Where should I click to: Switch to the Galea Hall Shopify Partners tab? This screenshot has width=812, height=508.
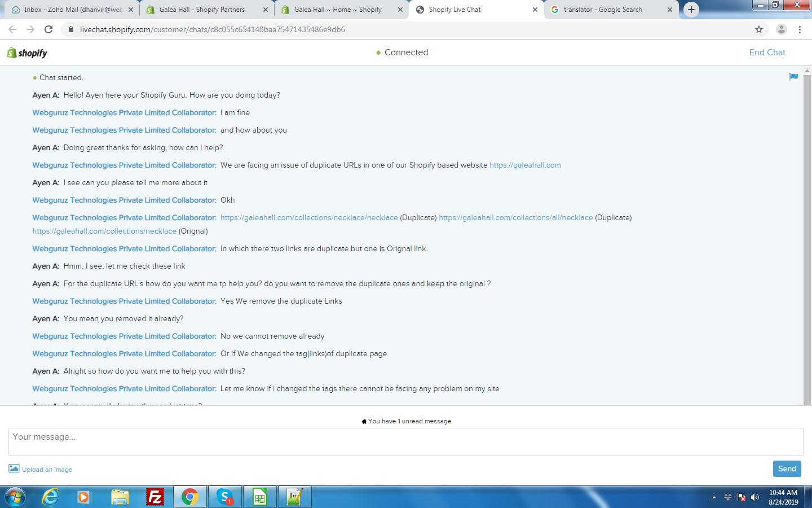pyautogui.click(x=202, y=10)
